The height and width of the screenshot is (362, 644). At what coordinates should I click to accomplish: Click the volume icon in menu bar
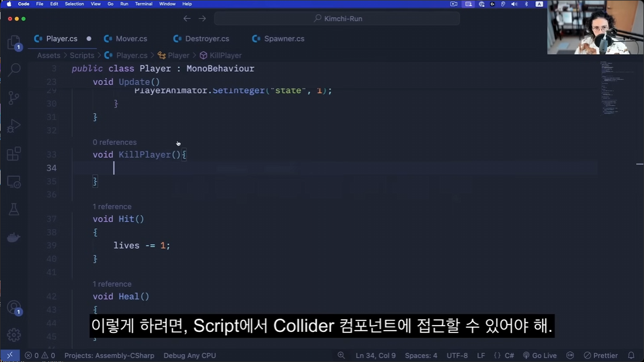514,3
